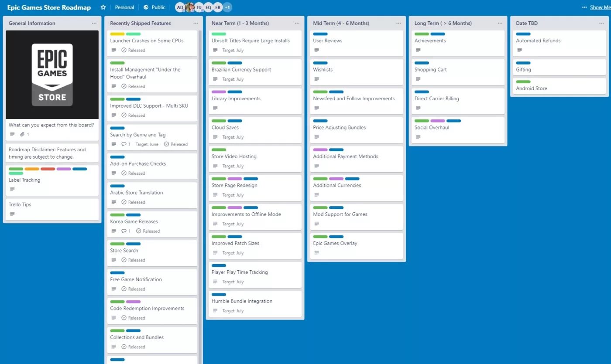The image size is (611, 364).
Task: Open the Direct Carrier Billing card
Action: [457, 101]
